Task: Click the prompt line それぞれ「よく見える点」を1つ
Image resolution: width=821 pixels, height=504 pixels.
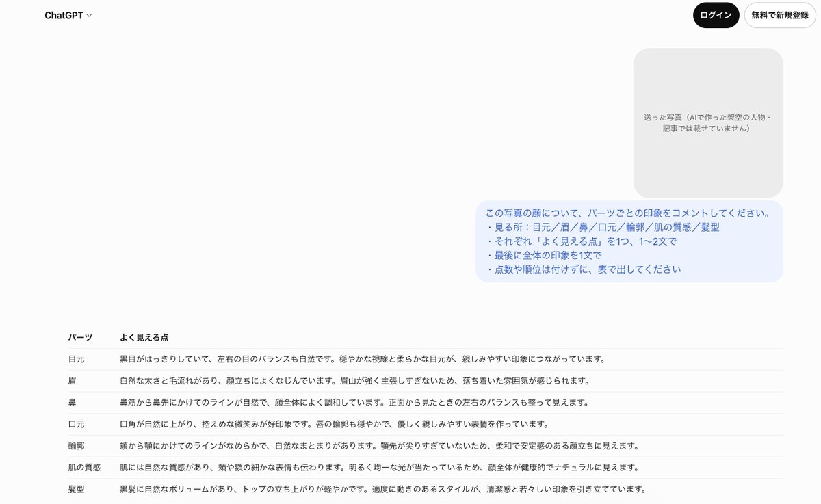Action: coord(581,241)
